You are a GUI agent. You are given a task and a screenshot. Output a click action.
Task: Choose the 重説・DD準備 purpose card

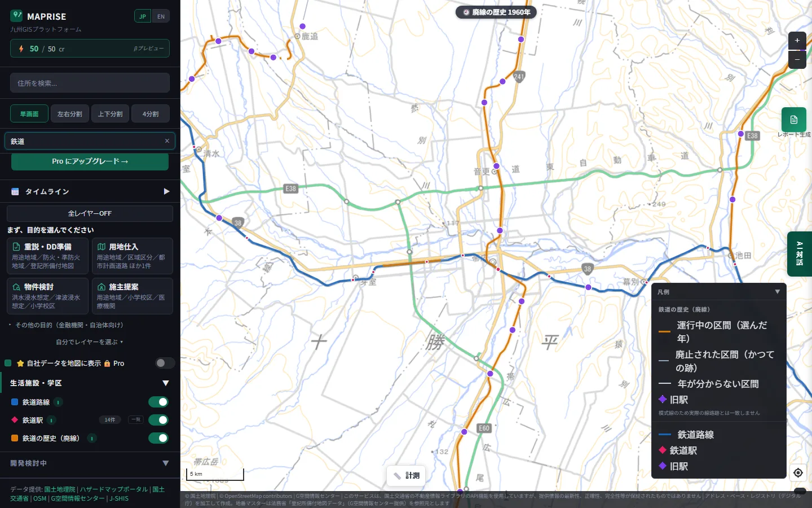(47, 256)
